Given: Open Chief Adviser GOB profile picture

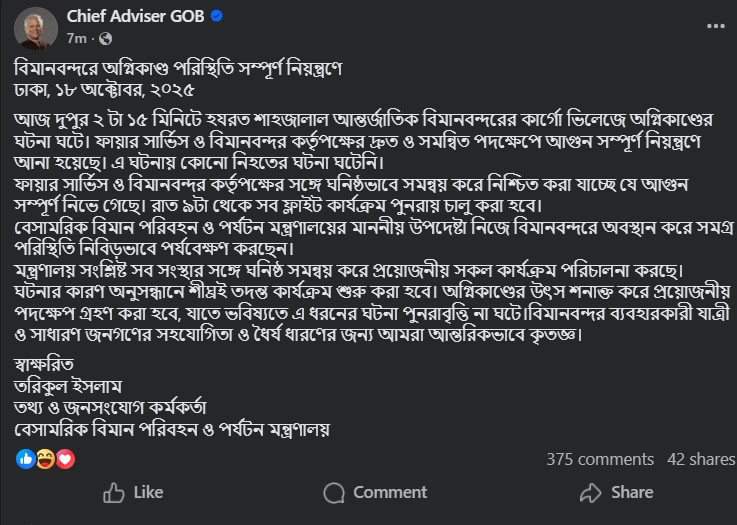Looking at the screenshot, I should pyautogui.click(x=35, y=27).
